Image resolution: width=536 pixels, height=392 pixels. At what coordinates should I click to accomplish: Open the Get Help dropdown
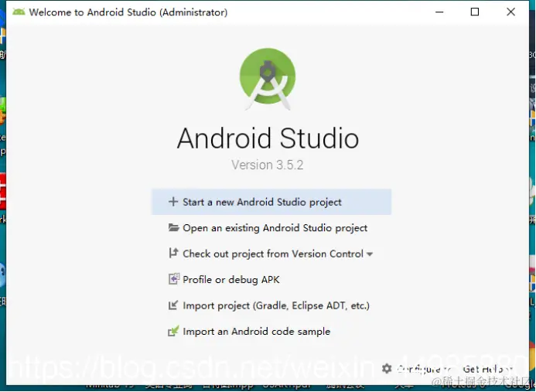click(487, 369)
